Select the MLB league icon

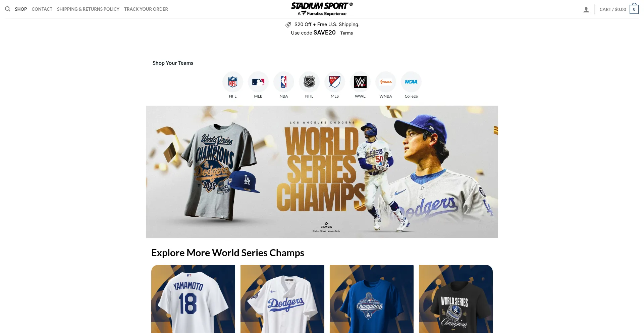[x=258, y=82]
